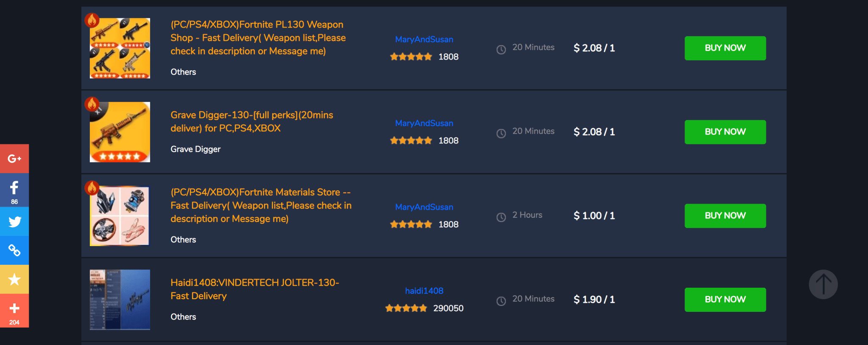Click the hot flame badge on Grave Digger
The width and height of the screenshot is (868, 345).
(x=92, y=104)
